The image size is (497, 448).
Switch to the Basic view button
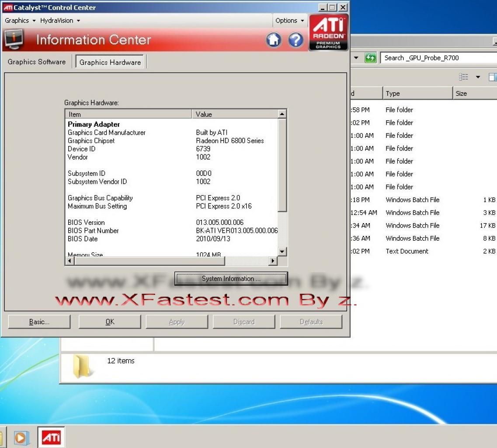pos(39,322)
